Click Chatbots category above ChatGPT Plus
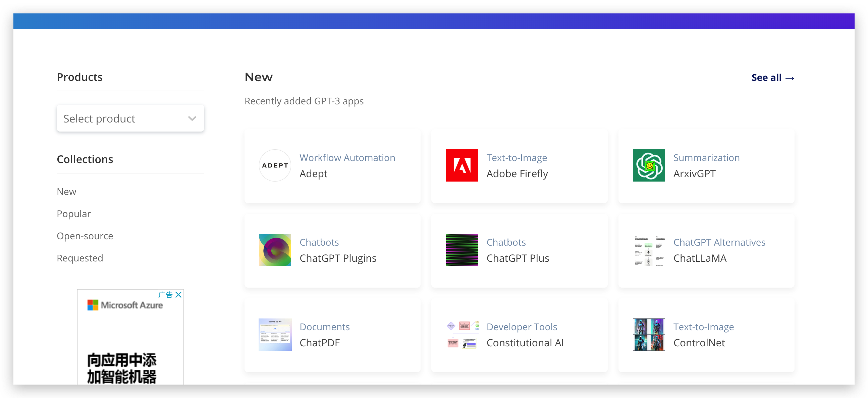Screen dimensions: 868x398 pyautogui.click(x=506, y=242)
